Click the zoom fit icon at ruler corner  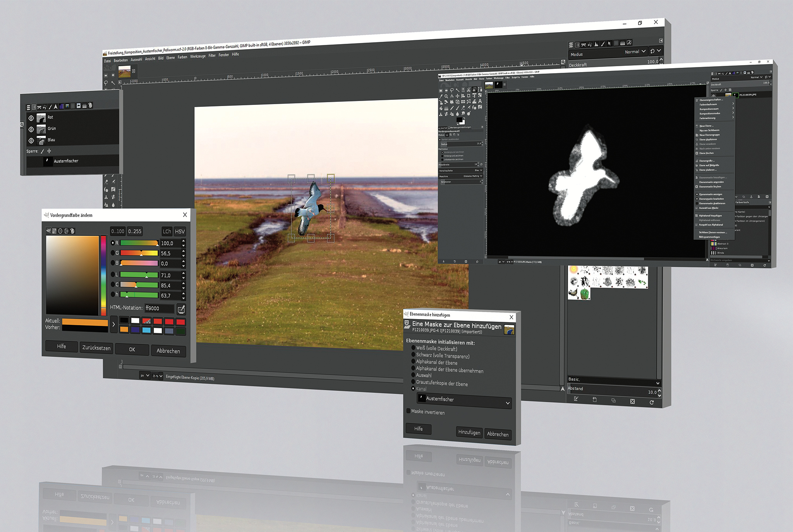(x=563, y=62)
